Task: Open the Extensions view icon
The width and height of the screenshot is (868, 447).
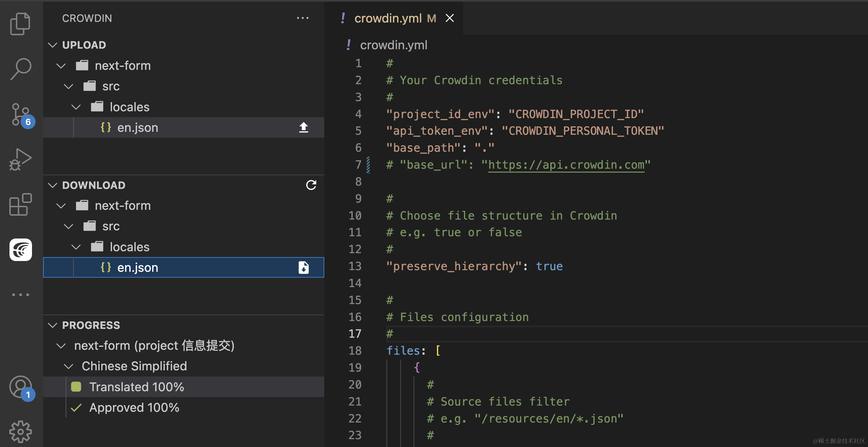Action: pos(20,204)
